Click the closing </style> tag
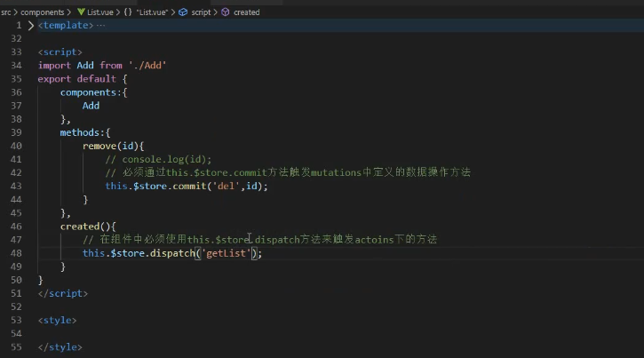Screen dimensions: 644x358 [x=60, y=347]
